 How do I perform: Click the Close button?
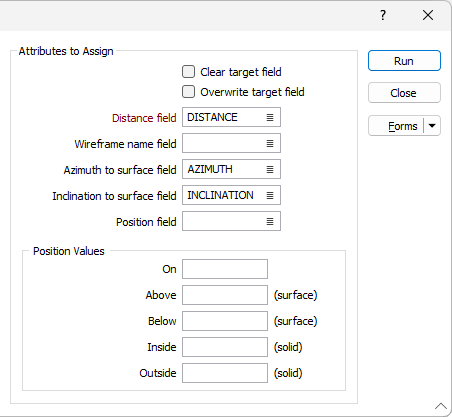point(404,93)
